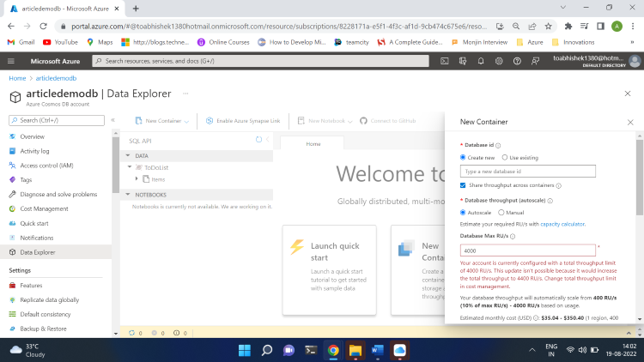The width and height of the screenshot is (644, 362).
Task: Select Use existing database radio
Action: (x=505, y=158)
